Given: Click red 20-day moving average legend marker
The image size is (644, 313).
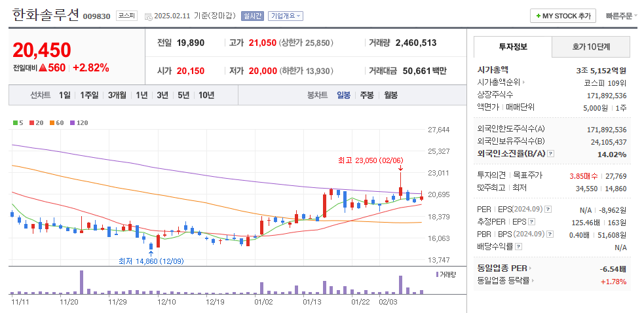Looking at the screenshot, I should pos(32,123).
